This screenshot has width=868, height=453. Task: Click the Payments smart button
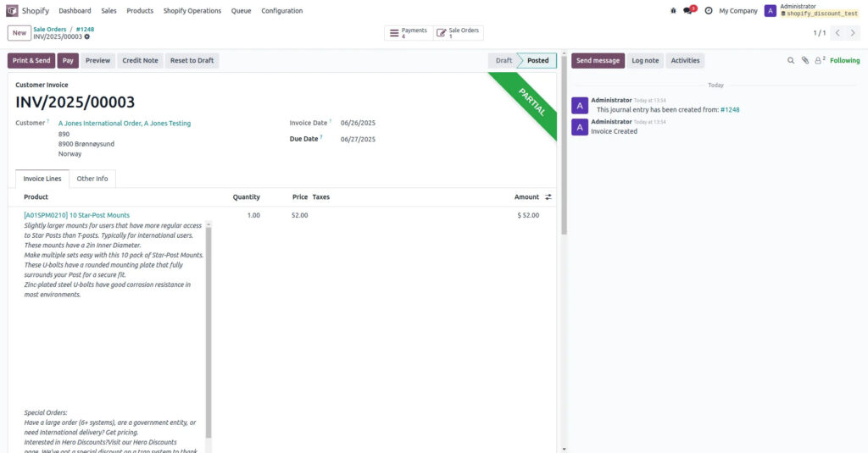click(409, 33)
